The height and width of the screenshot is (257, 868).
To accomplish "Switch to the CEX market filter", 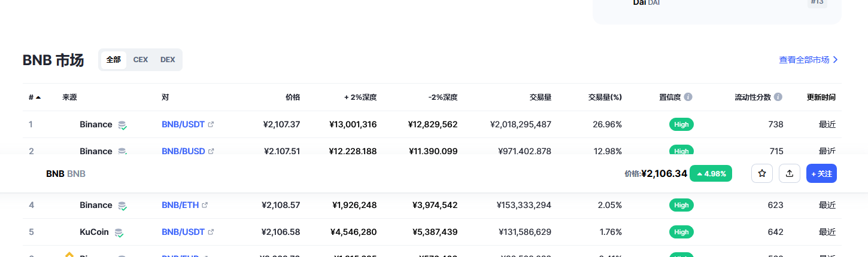I will [x=141, y=60].
